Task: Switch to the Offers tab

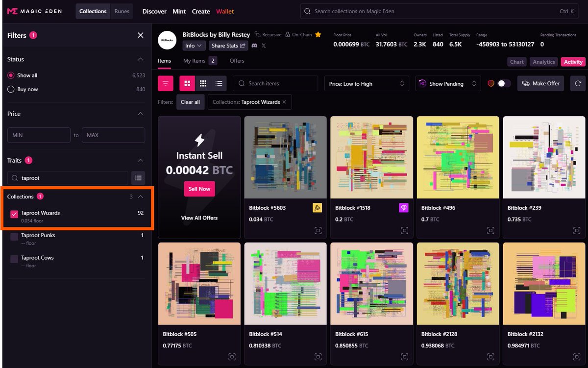Action: pyautogui.click(x=237, y=61)
